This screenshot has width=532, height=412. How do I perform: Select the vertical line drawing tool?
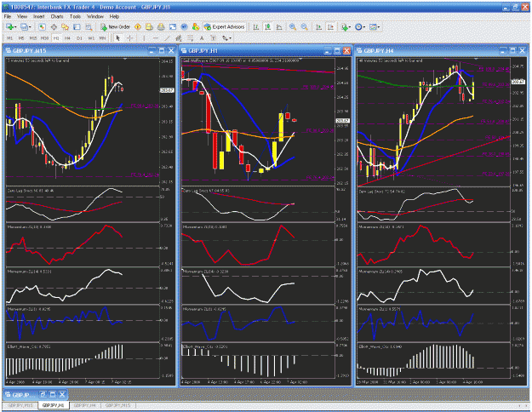click(x=144, y=38)
